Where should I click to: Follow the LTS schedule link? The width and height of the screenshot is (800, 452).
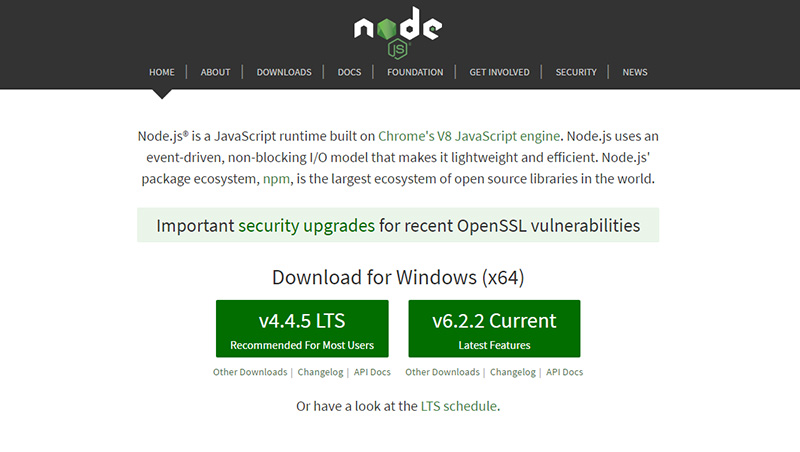pos(459,406)
